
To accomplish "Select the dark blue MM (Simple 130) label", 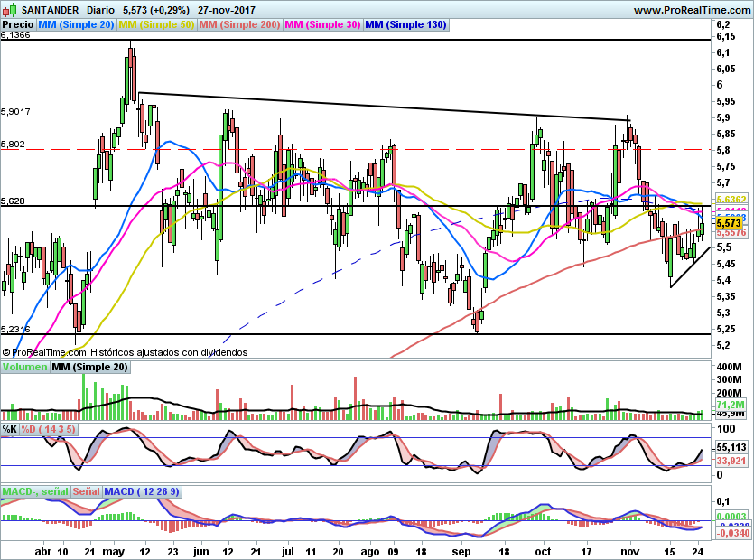I will [405, 24].
